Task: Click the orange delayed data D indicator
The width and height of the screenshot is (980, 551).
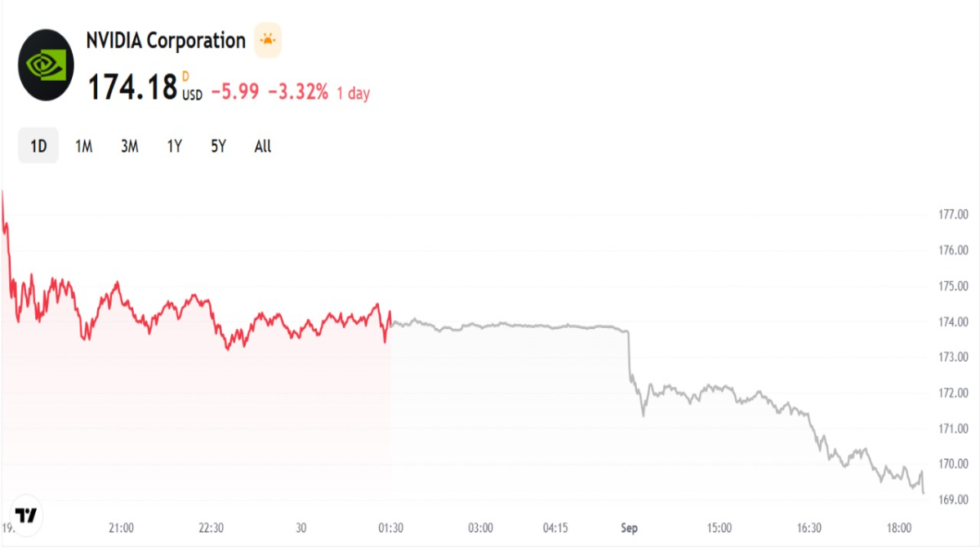Action: point(185,77)
